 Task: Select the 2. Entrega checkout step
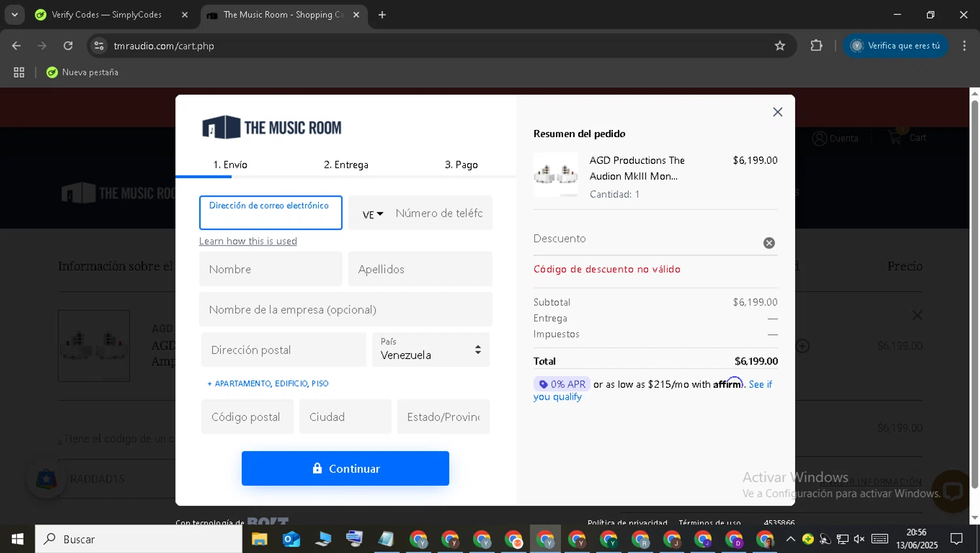tap(346, 165)
